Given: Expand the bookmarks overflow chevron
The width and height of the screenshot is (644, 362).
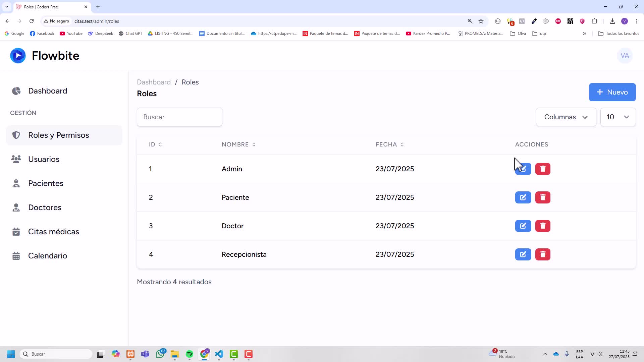Looking at the screenshot, I should point(584,34).
